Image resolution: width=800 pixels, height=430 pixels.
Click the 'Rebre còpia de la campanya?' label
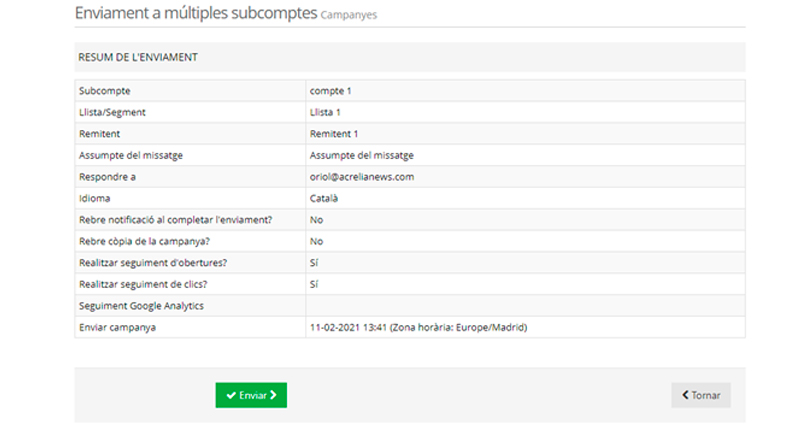point(144,241)
